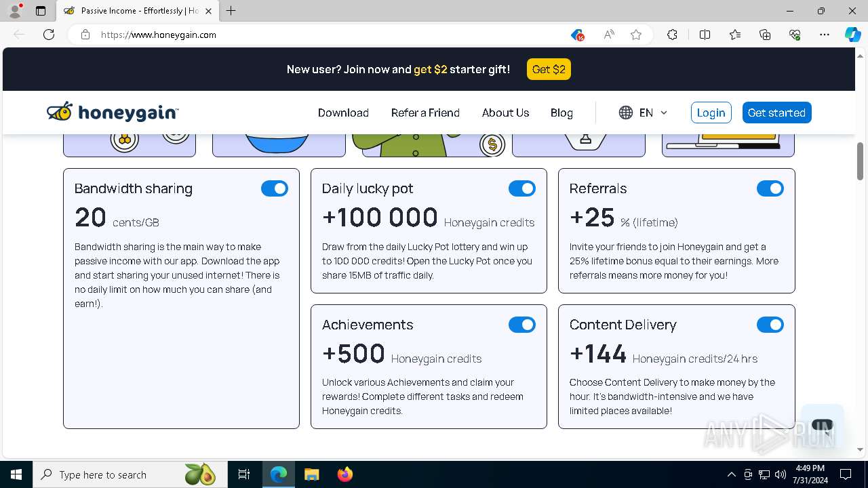Toggle Bandwidth sharing switch
The image size is (868, 488).
[x=275, y=188]
